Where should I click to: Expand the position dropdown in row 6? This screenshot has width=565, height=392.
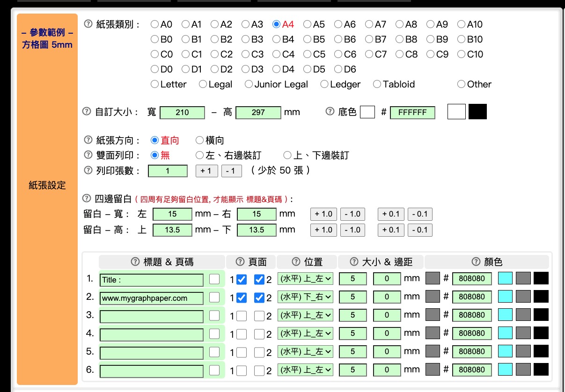point(305,370)
